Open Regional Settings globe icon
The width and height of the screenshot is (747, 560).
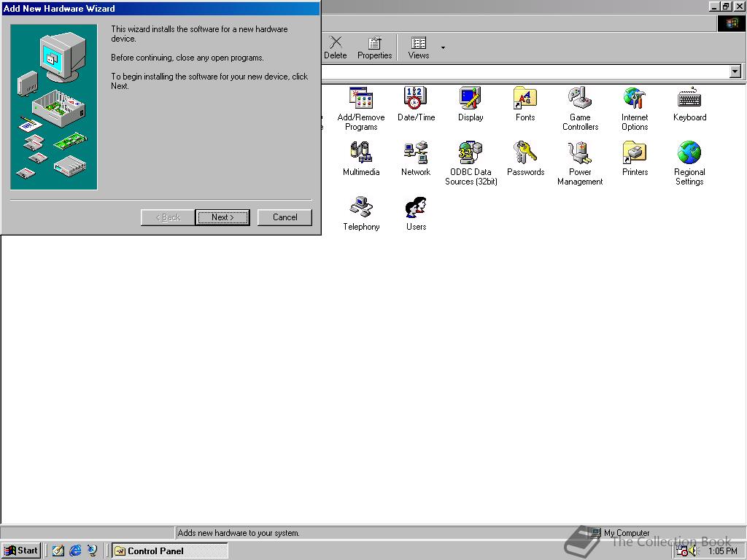pyautogui.click(x=689, y=163)
